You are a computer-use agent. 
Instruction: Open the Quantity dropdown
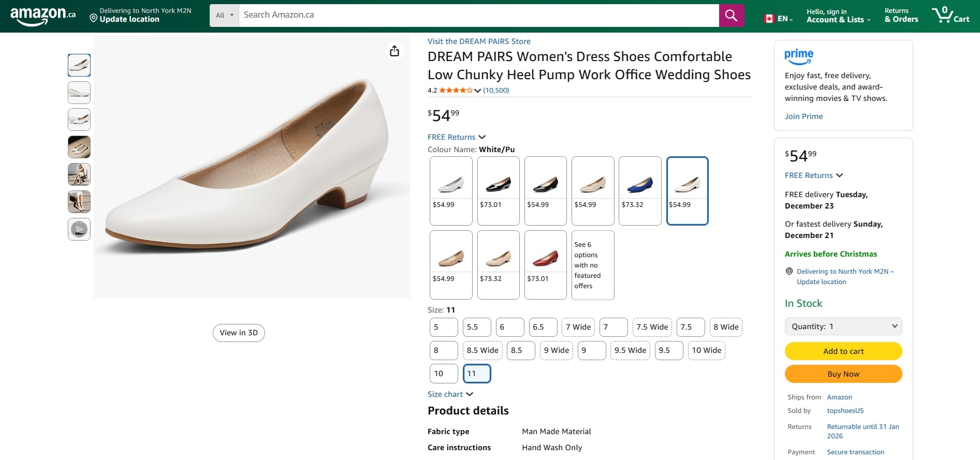(x=843, y=327)
